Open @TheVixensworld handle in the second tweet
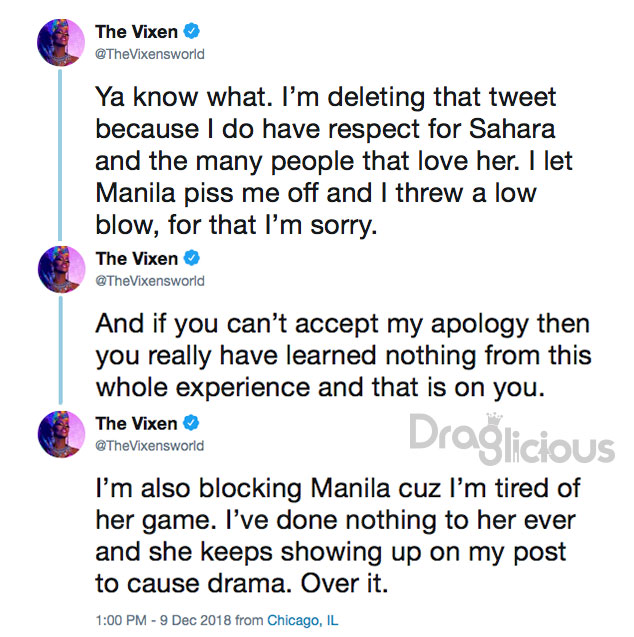Screen dimensions: 634x637 [x=149, y=281]
